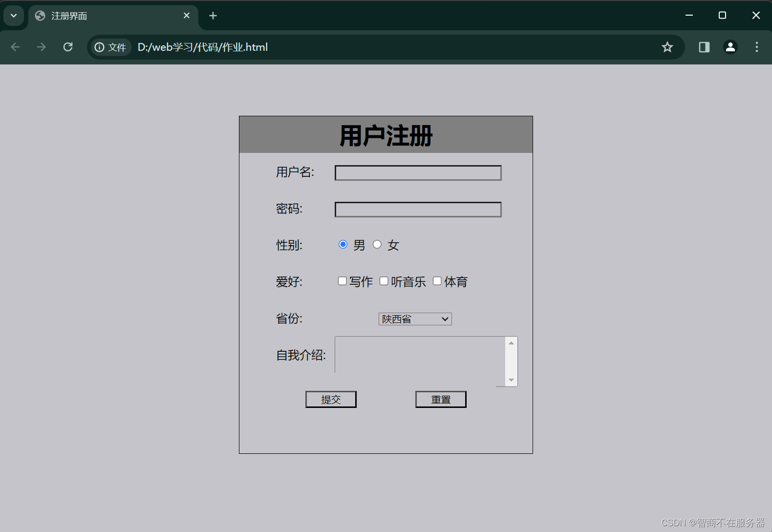The image size is (772, 532).
Task: Minimize the browser window
Action: point(689,16)
